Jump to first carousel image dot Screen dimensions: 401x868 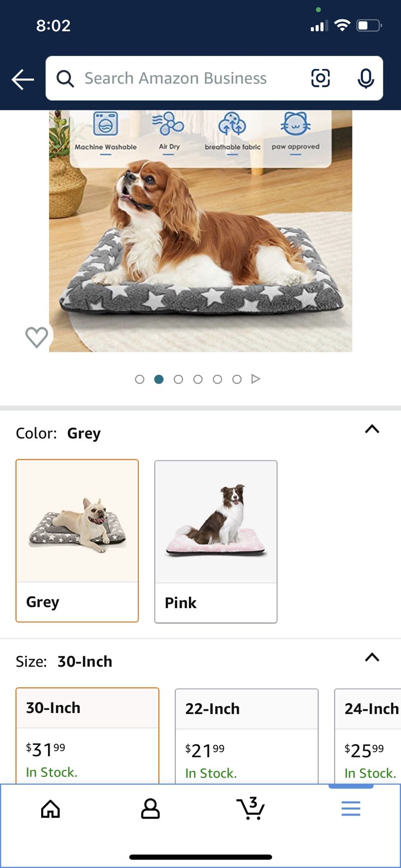pyautogui.click(x=140, y=379)
